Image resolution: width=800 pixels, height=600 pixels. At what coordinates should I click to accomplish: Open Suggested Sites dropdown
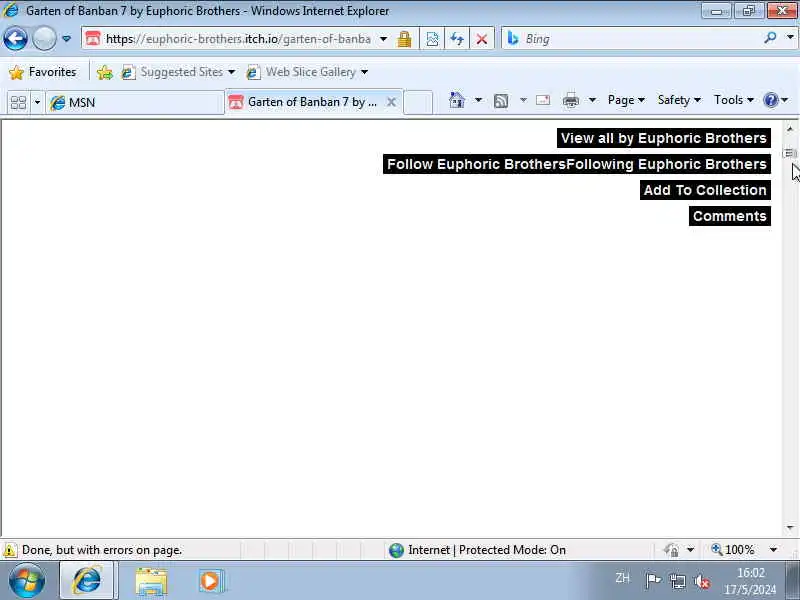[x=178, y=72]
